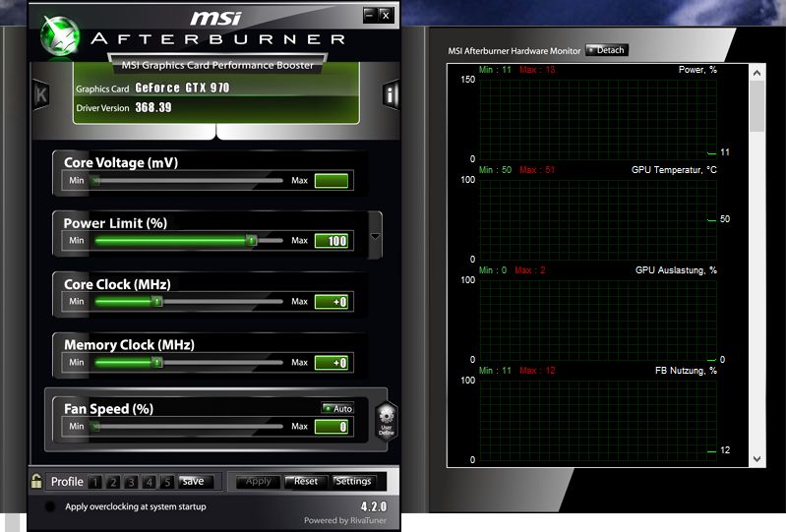Select profile slot 3
Viewport: 786px width, 532px height.
coord(131,482)
